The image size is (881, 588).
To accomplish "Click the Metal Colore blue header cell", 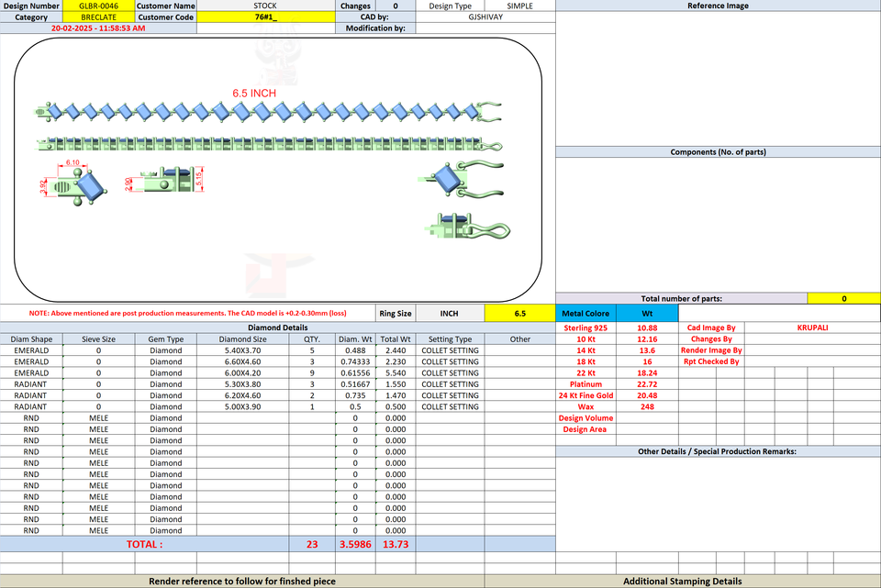I will (585, 314).
